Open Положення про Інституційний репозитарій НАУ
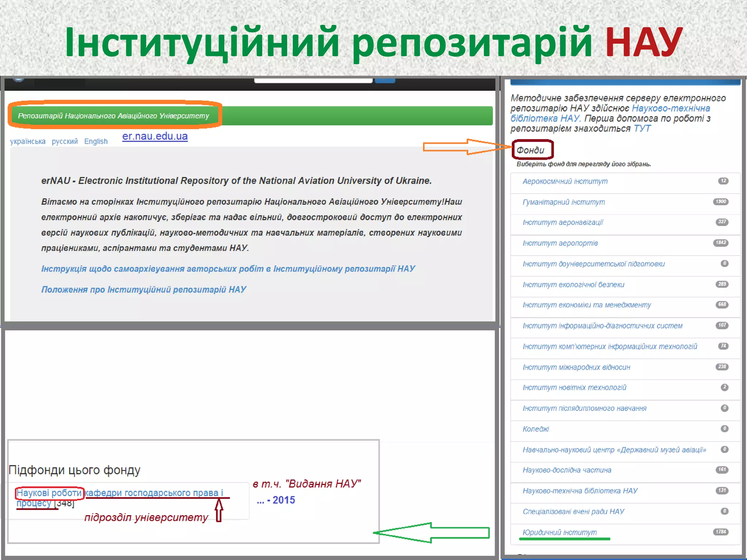Viewport: 747px width, 560px height. [144, 289]
